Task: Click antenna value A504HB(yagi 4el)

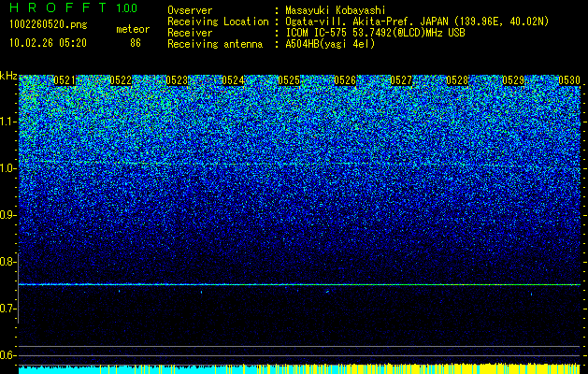Action: [x=330, y=44]
